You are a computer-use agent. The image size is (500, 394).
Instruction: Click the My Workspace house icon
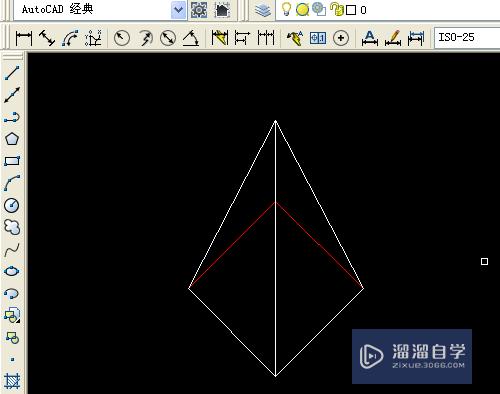point(223,10)
